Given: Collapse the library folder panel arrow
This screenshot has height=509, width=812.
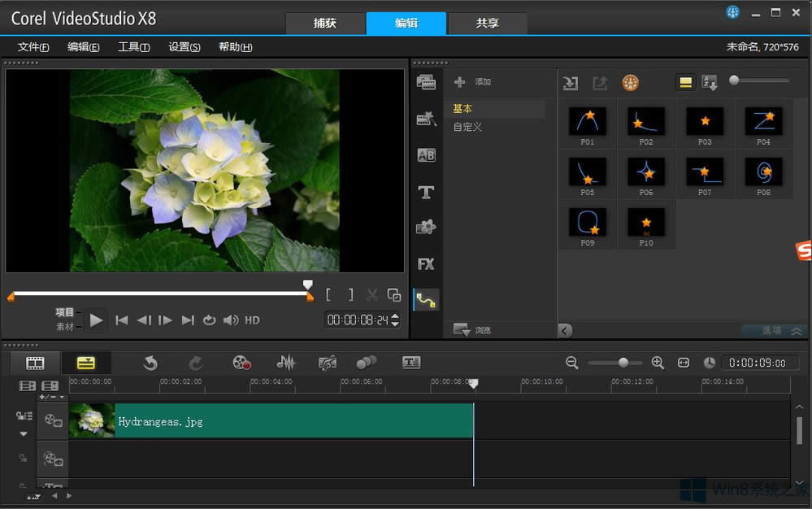Looking at the screenshot, I should [565, 330].
